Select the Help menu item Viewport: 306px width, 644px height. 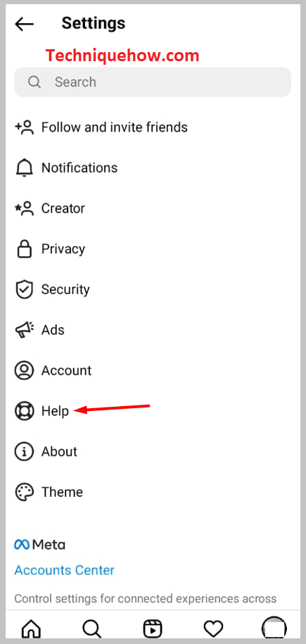(x=153, y=411)
